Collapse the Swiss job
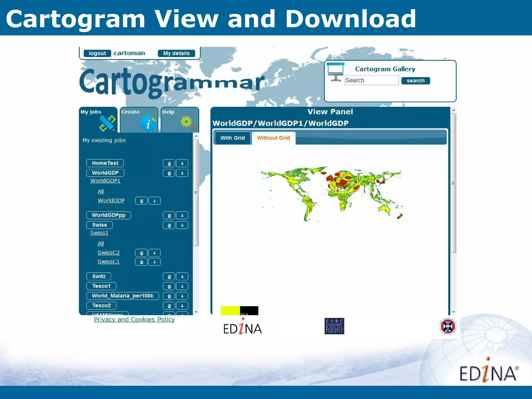Image resolution: width=532 pixels, height=399 pixels. pos(99,225)
